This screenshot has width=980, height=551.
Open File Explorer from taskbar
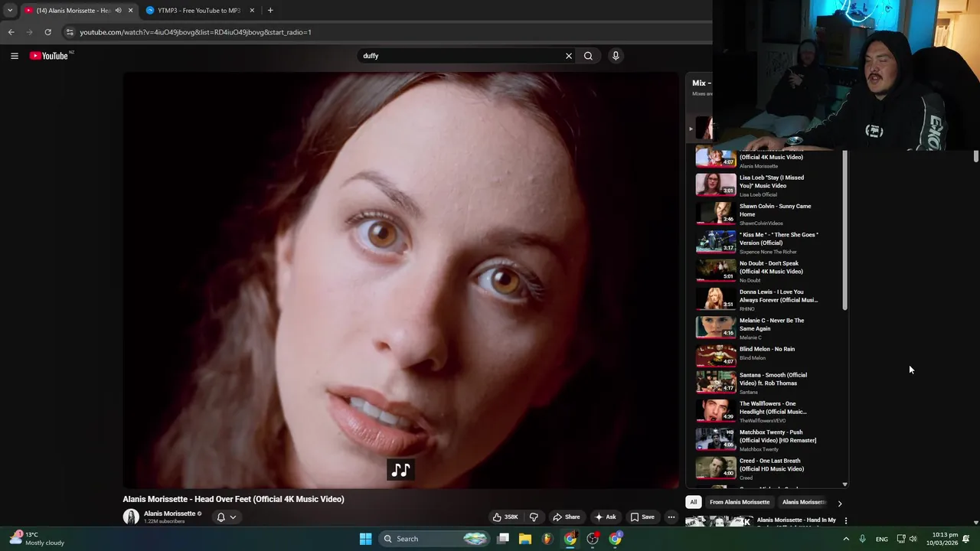pyautogui.click(x=525, y=539)
